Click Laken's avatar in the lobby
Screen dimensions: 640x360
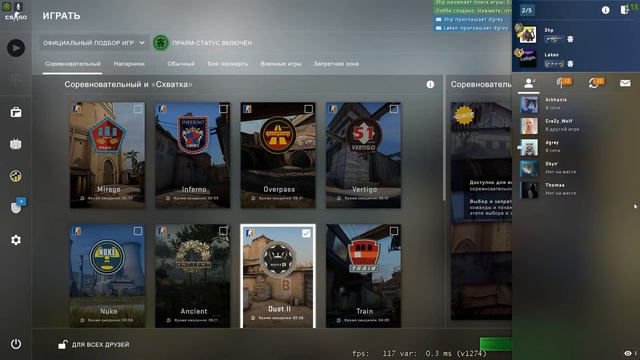528,59
